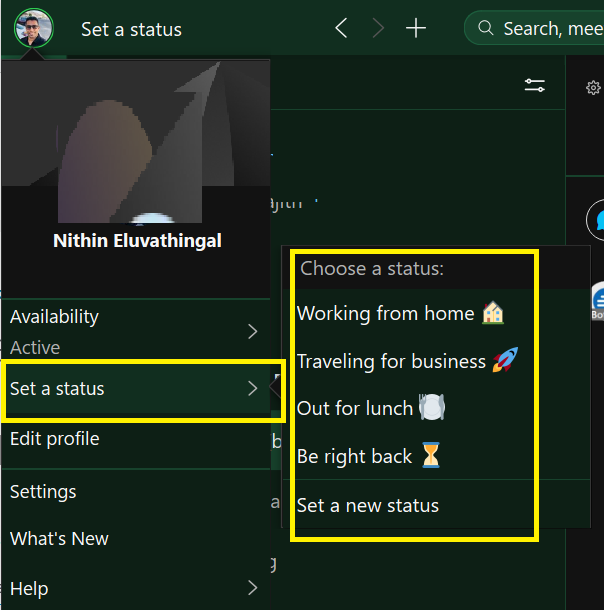Click Set a new status
The image size is (604, 610).
click(x=368, y=505)
